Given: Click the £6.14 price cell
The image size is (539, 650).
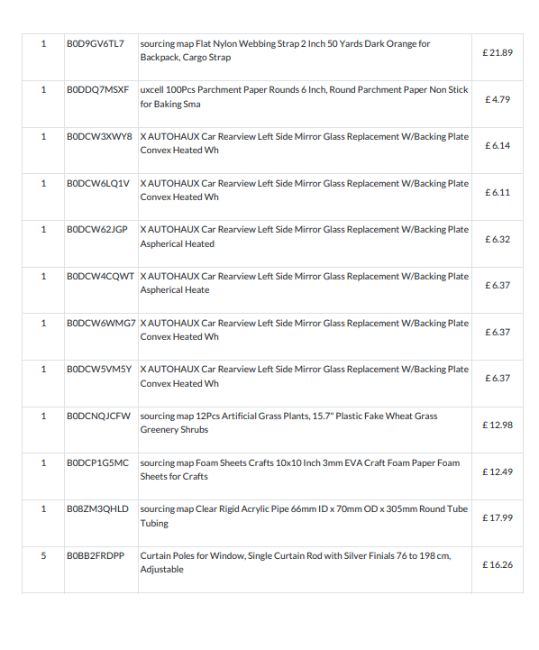Looking at the screenshot, I should pos(497,146).
